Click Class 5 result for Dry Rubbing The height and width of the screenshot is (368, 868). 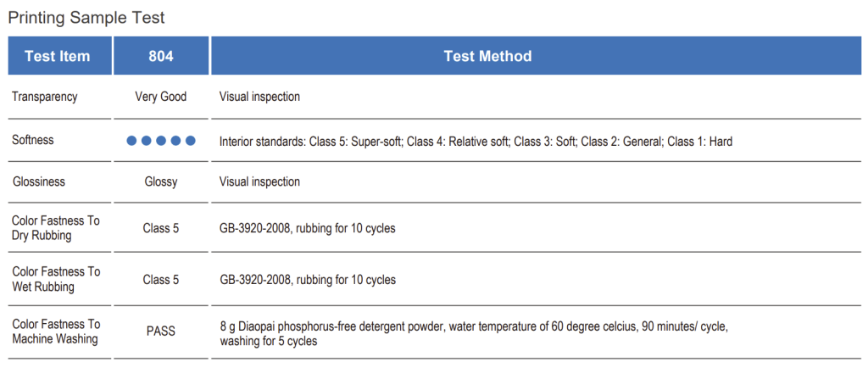point(161,228)
